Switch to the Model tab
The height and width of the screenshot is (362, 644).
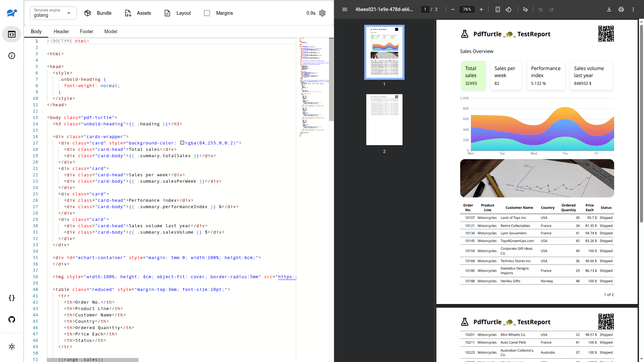[111, 32]
